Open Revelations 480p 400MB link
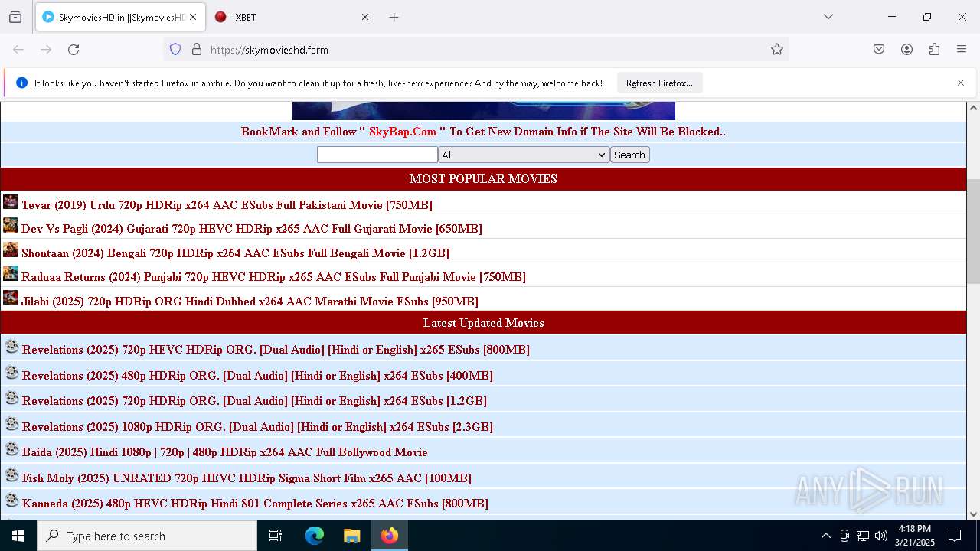The image size is (980, 551). click(x=257, y=376)
